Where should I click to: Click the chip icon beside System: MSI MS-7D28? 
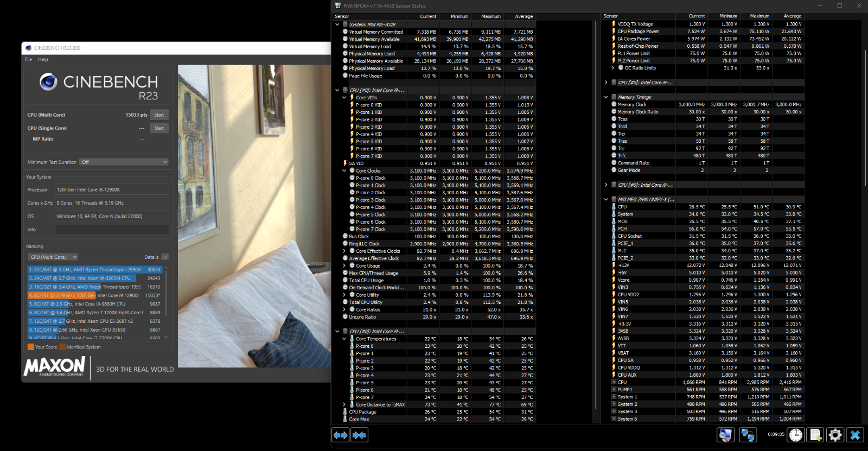coord(345,24)
